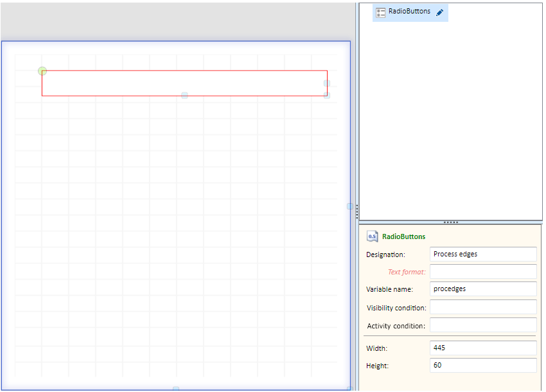Click the Width label
The image size is (546, 392).
(x=376, y=348)
